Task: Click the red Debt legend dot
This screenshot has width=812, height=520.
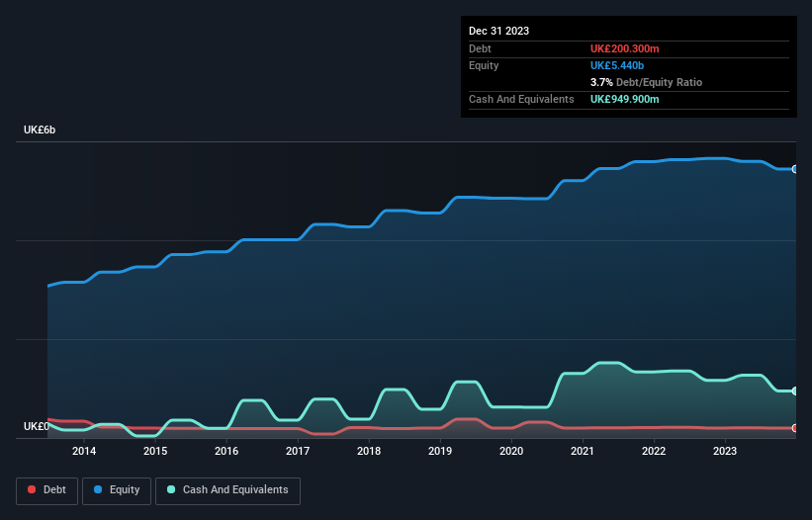Action: click(32, 489)
